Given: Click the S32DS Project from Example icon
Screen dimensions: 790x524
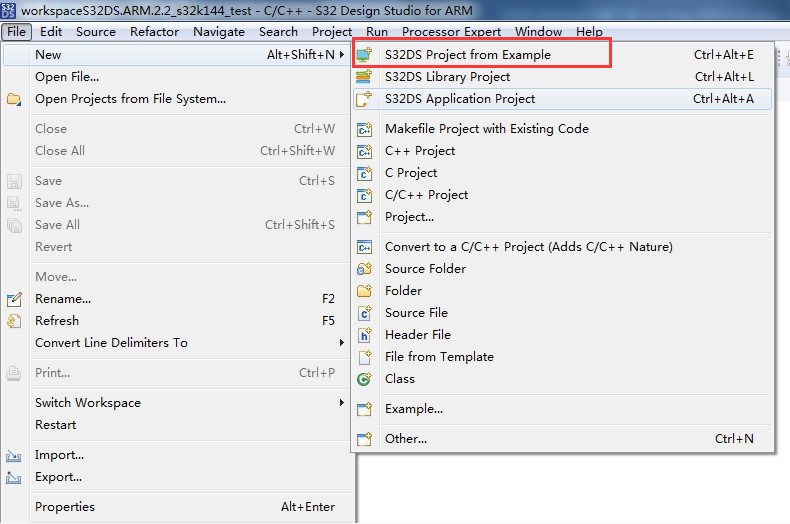Looking at the screenshot, I should click(364, 54).
